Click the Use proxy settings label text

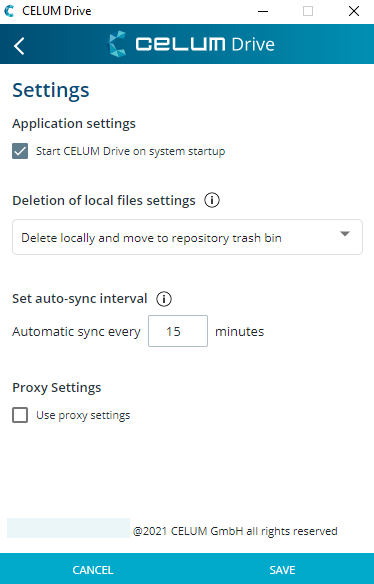coord(83,415)
